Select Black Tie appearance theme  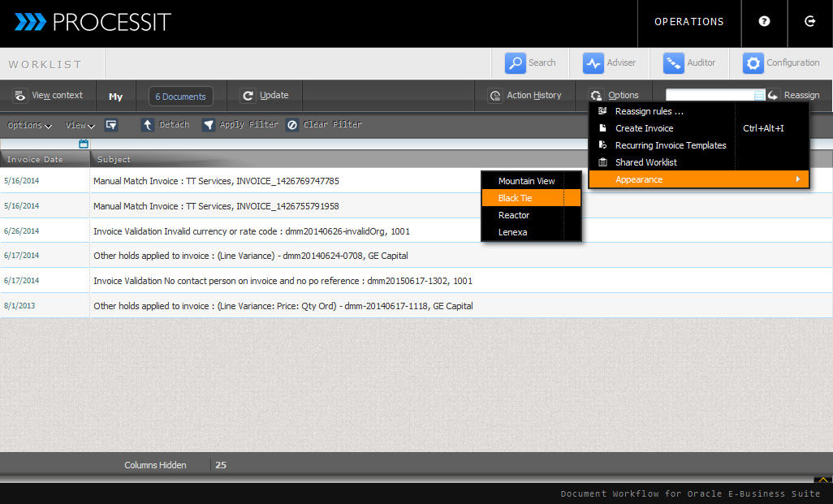[531, 198]
